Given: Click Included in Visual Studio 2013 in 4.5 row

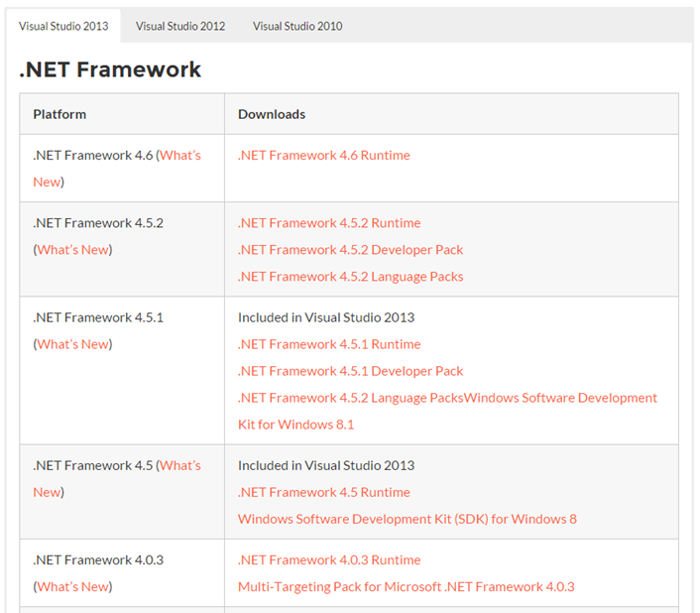Looking at the screenshot, I should [326, 465].
